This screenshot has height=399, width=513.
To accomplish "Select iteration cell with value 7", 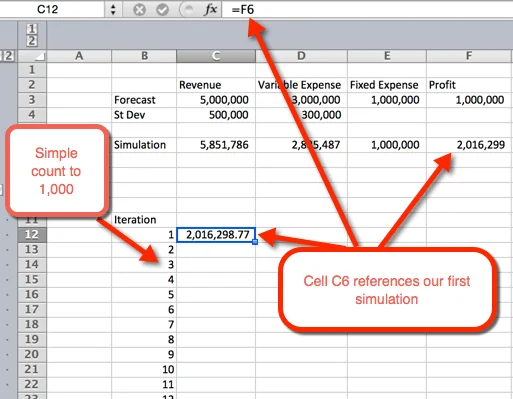I will pyautogui.click(x=144, y=325).
